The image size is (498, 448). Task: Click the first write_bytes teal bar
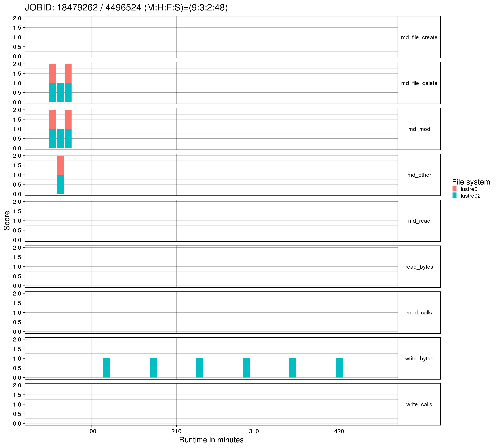tap(107, 368)
